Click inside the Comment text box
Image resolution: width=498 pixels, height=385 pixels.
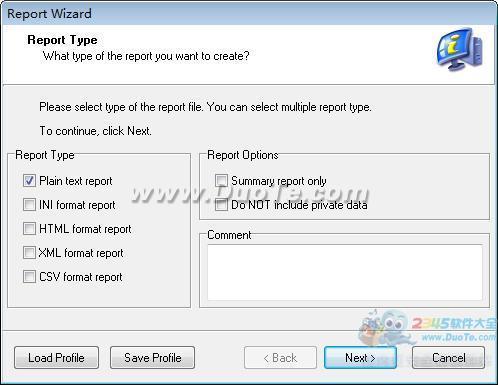pyautogui.click(x=345, y=272)
